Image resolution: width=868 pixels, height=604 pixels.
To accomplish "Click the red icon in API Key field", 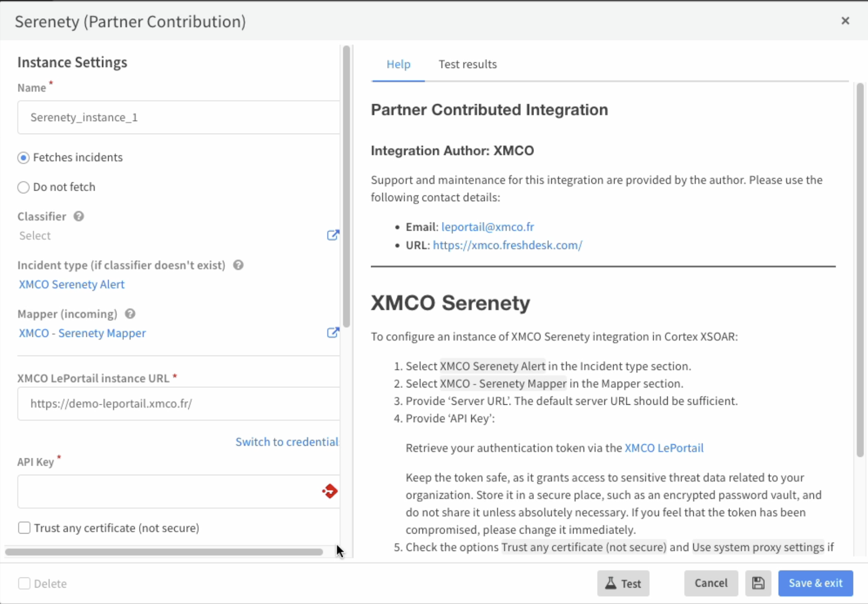I will point(330,491).
